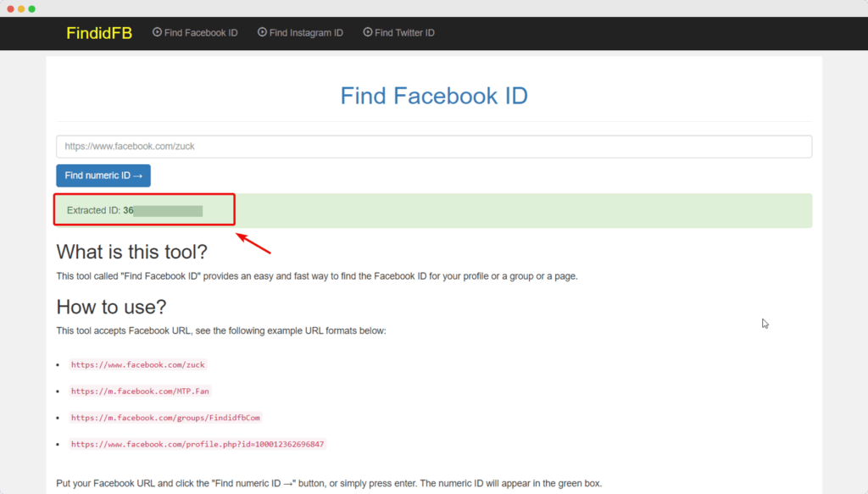The image size is (868, 494).
Task: Click the facebook.com/zuck example URL
Action: pyautogui.click(x=137, y=364)
